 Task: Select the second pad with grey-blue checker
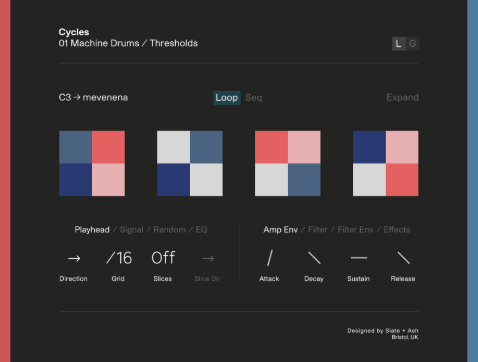click(x=190, y=163)
